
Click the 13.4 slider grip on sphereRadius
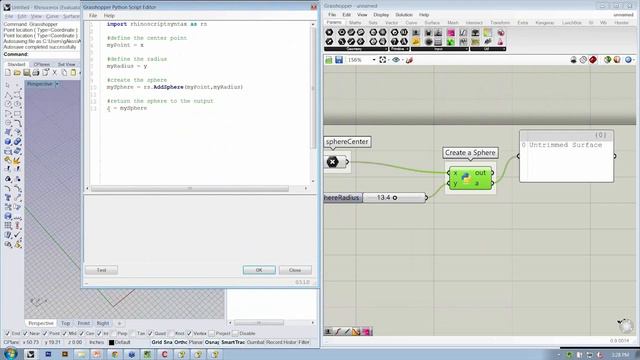tap(395, 198)
